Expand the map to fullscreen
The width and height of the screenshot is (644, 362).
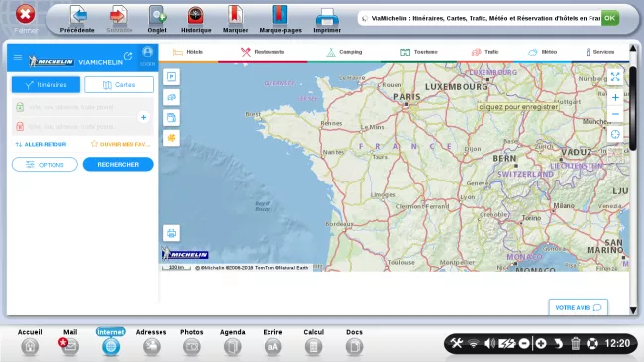tap(615, 77)
